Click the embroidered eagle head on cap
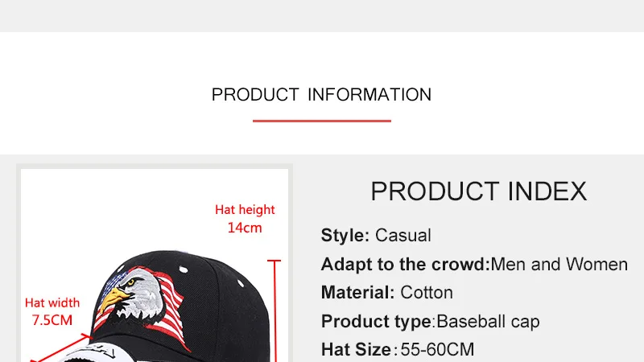The height and width of the screenshot is (362, 644). 131,294
